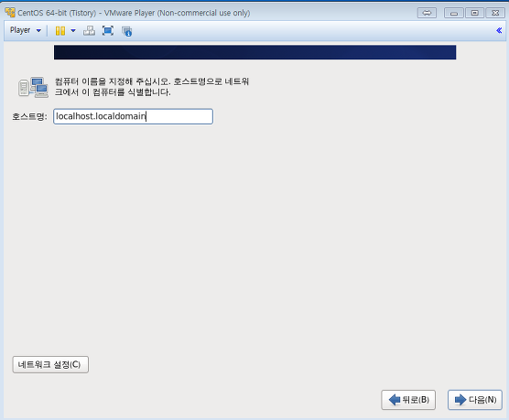Open the Unity mode toolbar icon
509x420 pixels.
click(126, 31)
